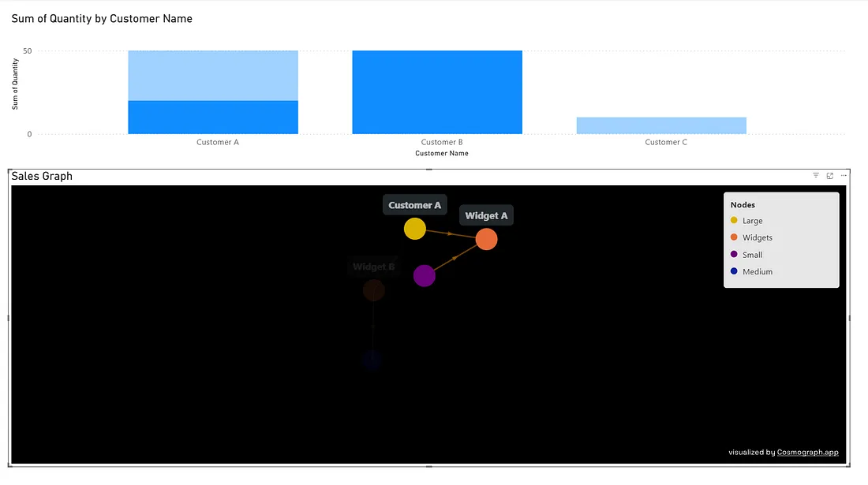Screen dimensions: 868x485
Task: Click the Sum of Quantity by Customer Name title
Action: (x=102, y=18)
